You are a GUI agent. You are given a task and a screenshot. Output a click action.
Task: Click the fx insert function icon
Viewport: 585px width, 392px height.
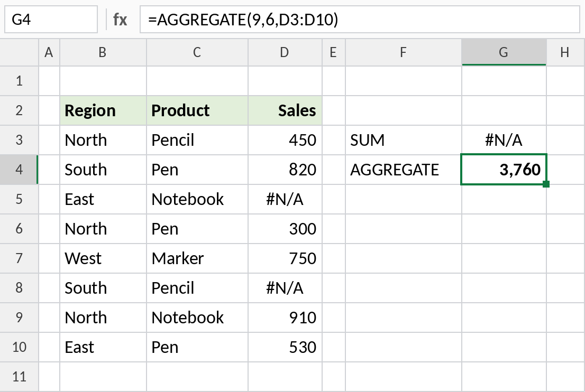[120, 20]
